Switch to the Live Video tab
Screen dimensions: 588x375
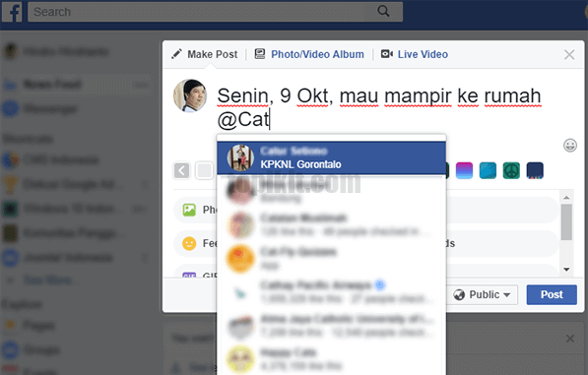click(x=415, y=54)
